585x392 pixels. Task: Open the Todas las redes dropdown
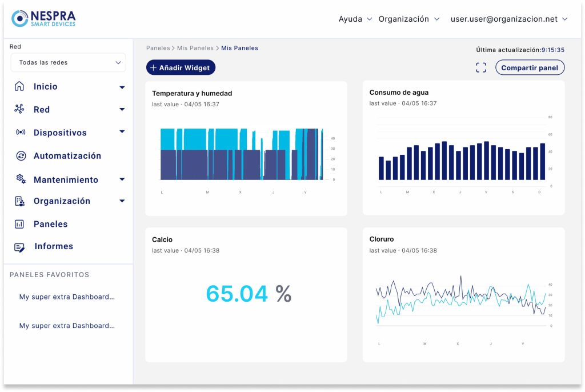point(69,62)
